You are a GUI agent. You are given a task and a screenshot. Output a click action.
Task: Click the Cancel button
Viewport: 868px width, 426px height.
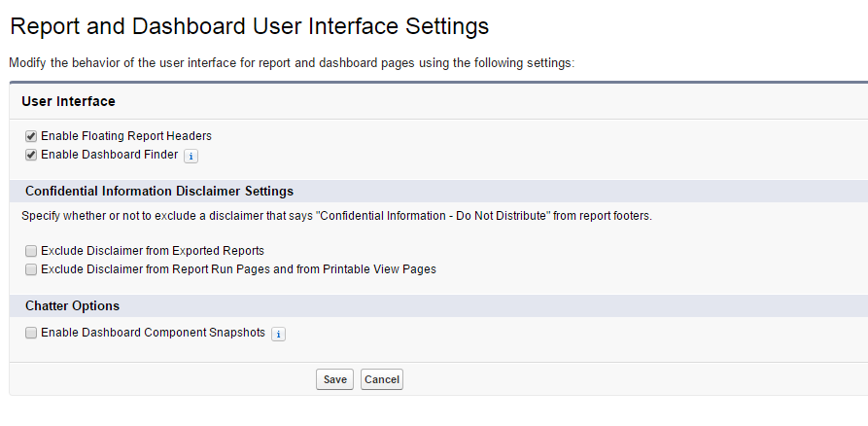pyautogui.click(x=382, y=379)
